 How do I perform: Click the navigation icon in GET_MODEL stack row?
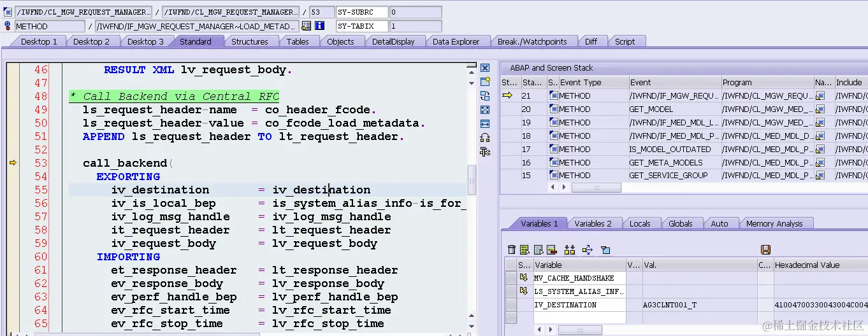point(821,109)
